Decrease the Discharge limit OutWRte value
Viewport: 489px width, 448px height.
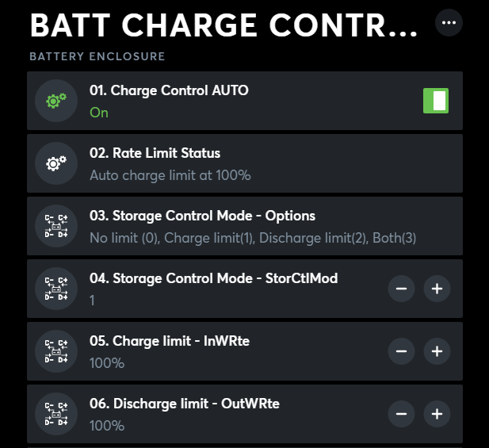pyautogui.click(x=401, y=414)
